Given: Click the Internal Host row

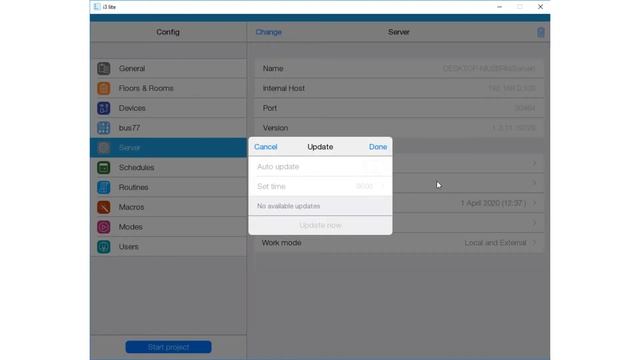Looking at the screenshot, I should pyautogui.click(x=399, y=88).
